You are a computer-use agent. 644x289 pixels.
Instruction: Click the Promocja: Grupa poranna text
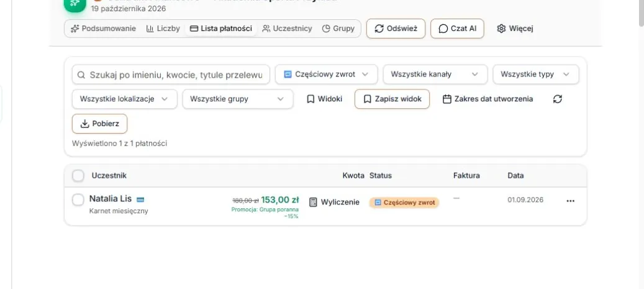tap(265, 209)
